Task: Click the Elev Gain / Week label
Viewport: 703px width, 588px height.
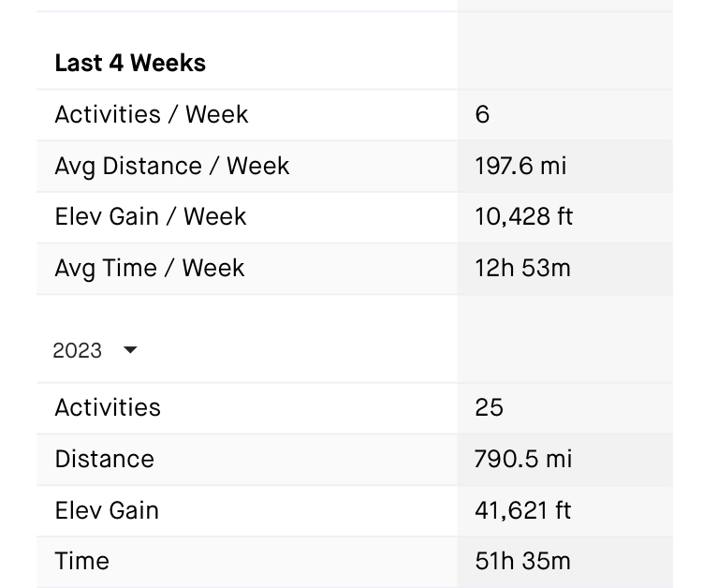Action: [x=151, y=216]
